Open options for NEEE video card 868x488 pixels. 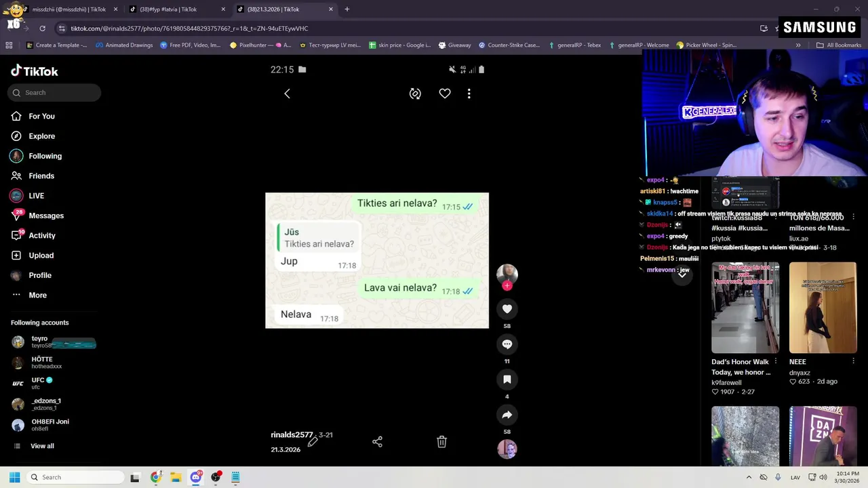tap(853, 361)
